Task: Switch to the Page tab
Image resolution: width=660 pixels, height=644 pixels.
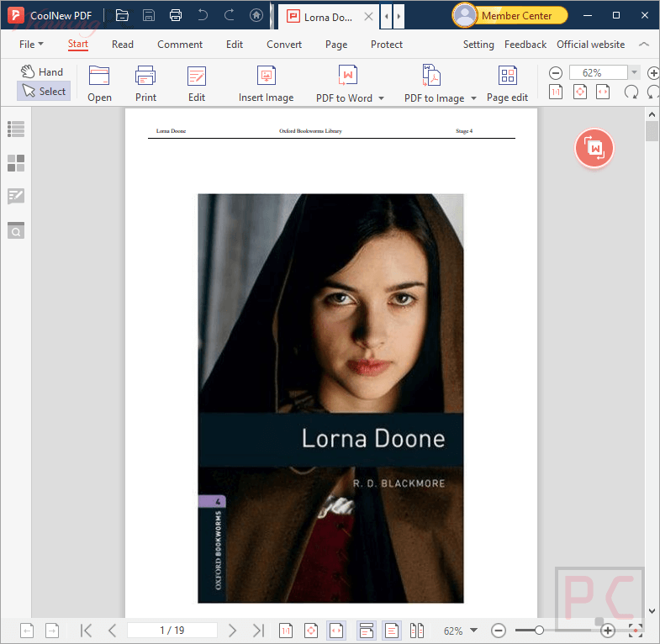Action: 336,45
